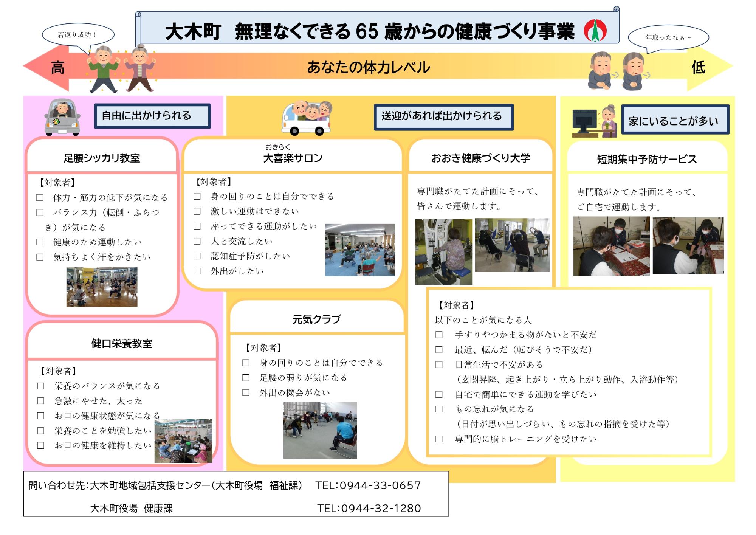Click the 健口栄養教室 class photo

(x=183, y=441)
